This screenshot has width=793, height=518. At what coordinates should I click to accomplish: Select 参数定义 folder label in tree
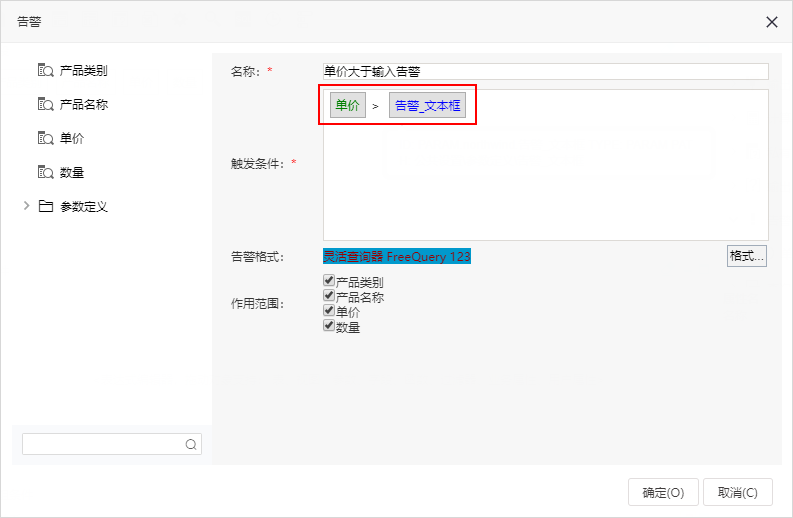pyautogui.click(x=83, y=206)
